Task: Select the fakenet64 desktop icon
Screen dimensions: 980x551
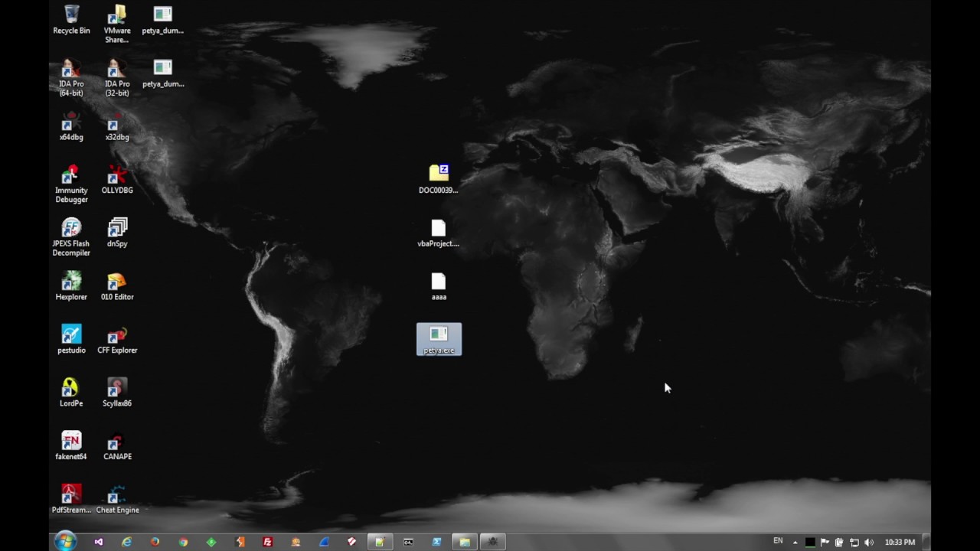Action: pos(71,446)
